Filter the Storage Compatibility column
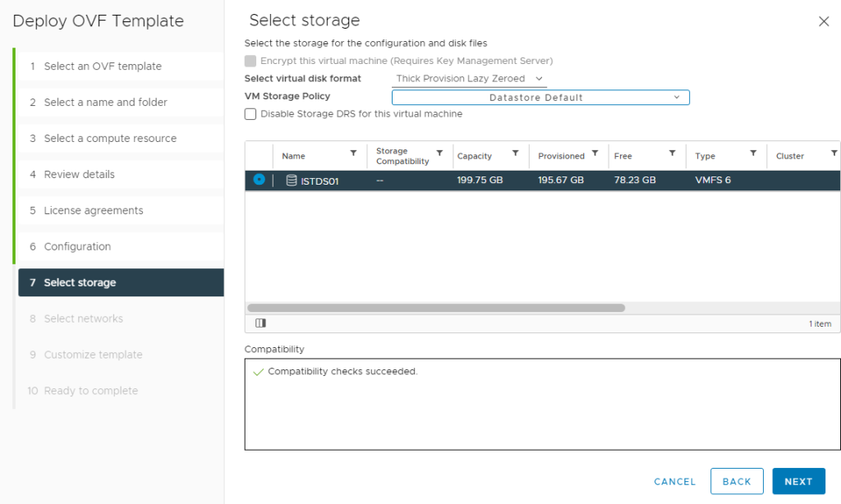 (x=439, y=153)
